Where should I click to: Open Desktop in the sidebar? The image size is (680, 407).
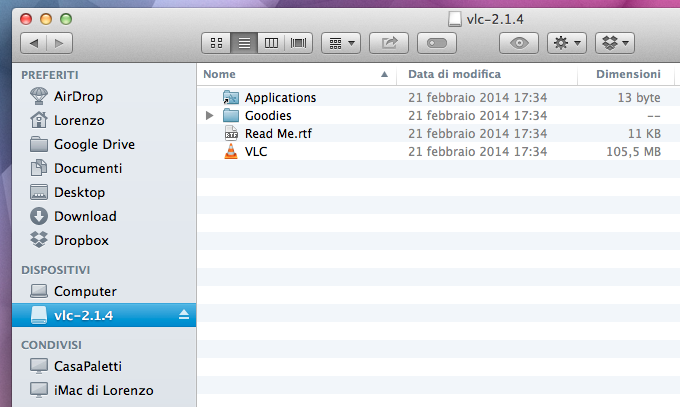pos(104,192)
